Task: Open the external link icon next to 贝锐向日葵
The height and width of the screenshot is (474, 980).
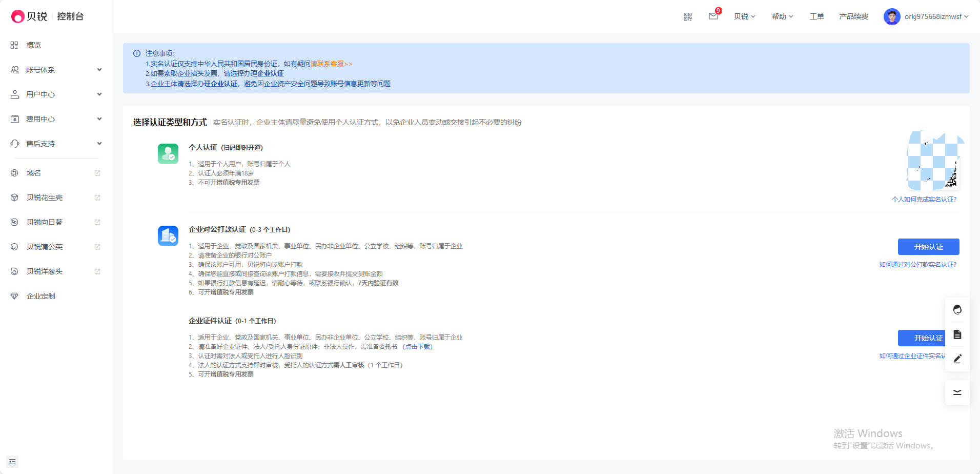Action: pyautogui.click(x=97, y=222)
